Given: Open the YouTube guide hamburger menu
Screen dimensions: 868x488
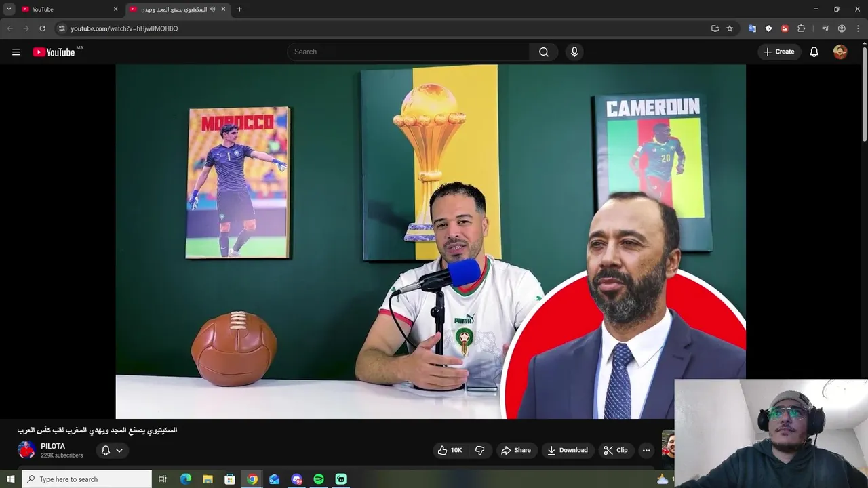Looking at the screenshot, I should pyautogui.click(x=16, y=52).
